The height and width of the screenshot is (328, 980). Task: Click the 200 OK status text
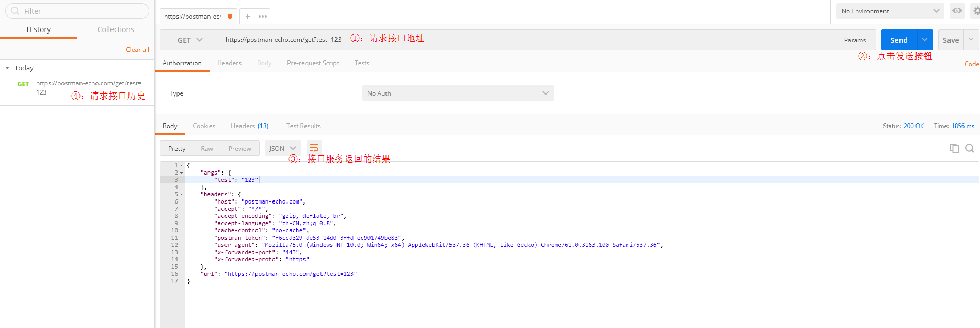913,126
